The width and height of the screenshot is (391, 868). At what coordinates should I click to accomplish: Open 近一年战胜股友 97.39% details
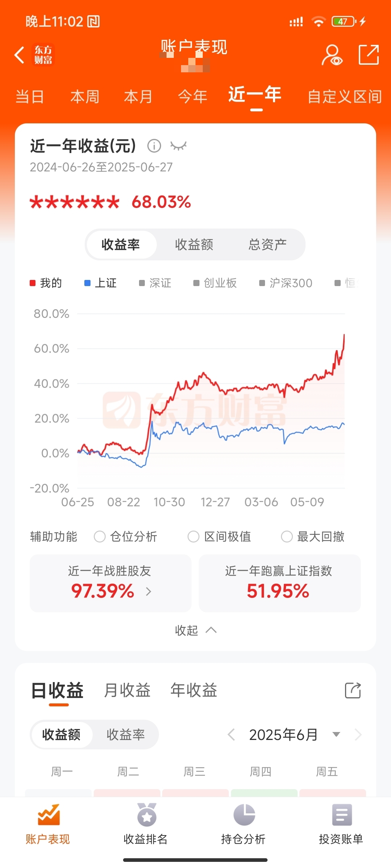click(110, 583)
